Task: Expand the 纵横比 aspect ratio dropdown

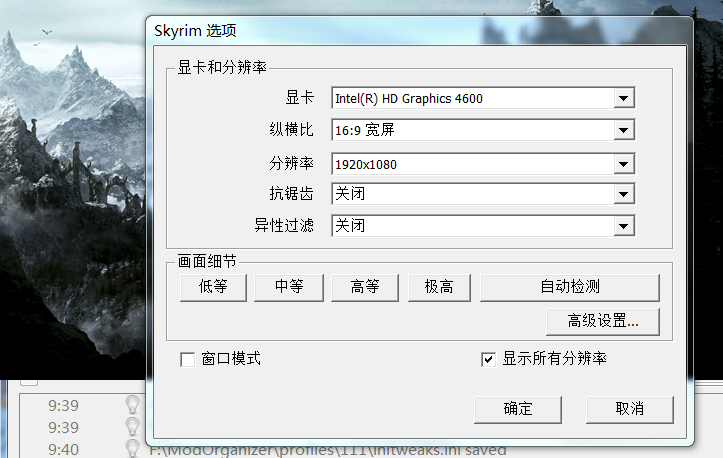Action: pos(483,130)
